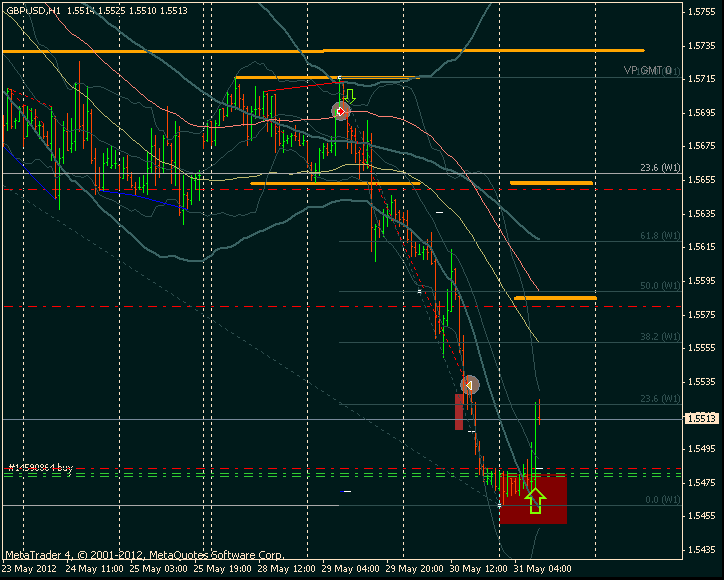Select the green dash-dot line near 1.5479

[342, 474]
